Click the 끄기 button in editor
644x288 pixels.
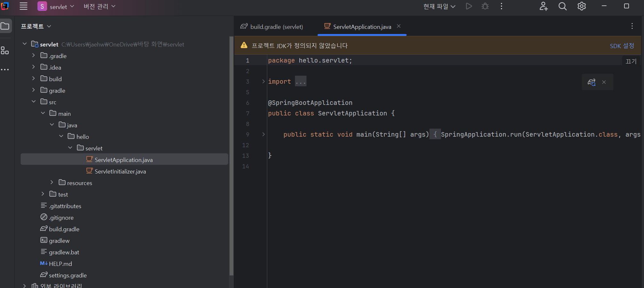[631, 61]
